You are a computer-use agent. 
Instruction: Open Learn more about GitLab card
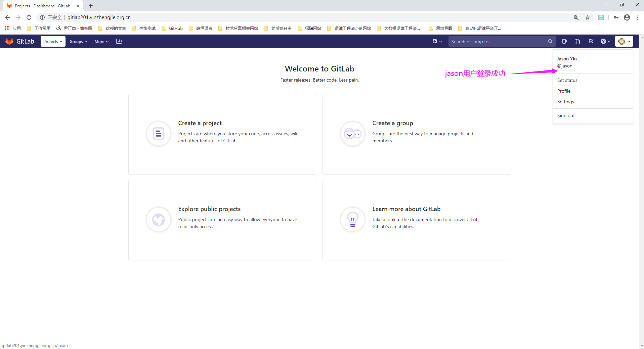417,220
